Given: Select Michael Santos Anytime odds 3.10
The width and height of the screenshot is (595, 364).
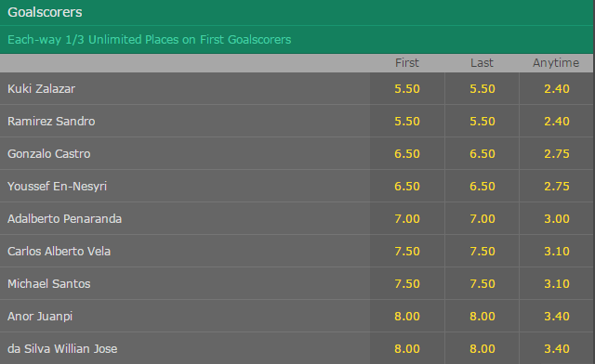Looking at the screenshot, I should (x=556, y=284).
